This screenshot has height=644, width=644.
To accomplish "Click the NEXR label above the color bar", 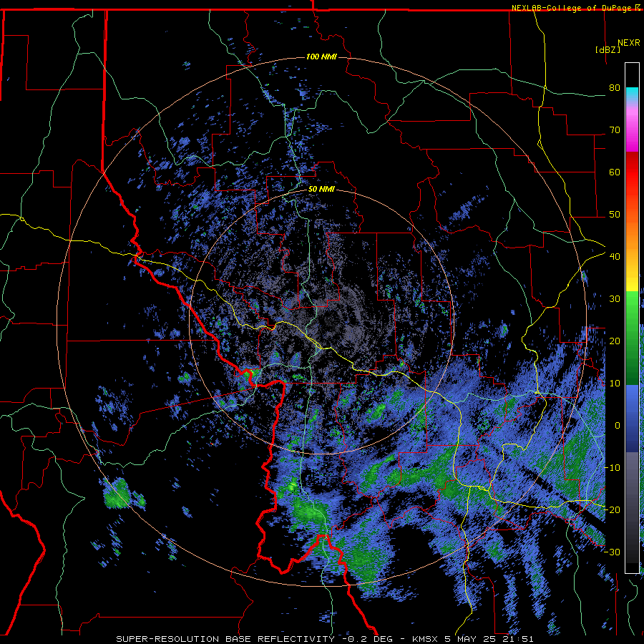I will (629, 43).
